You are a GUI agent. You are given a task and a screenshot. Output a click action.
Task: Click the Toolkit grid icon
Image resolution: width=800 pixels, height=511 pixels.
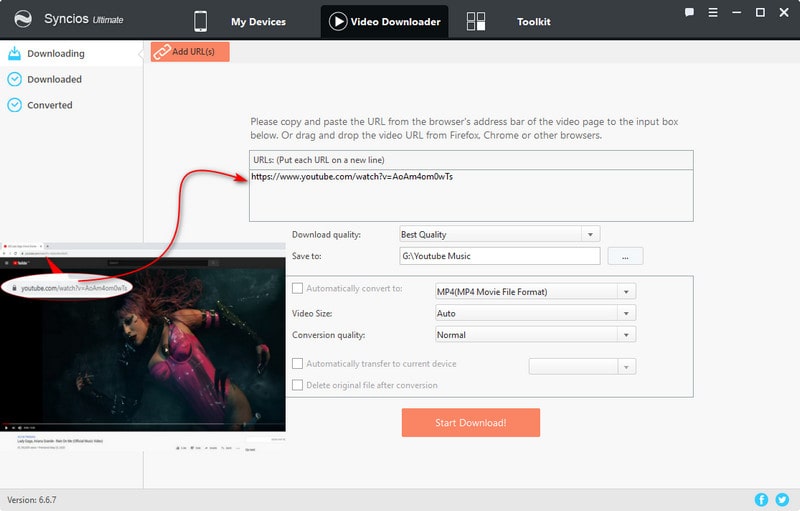(x=476, y=21)
